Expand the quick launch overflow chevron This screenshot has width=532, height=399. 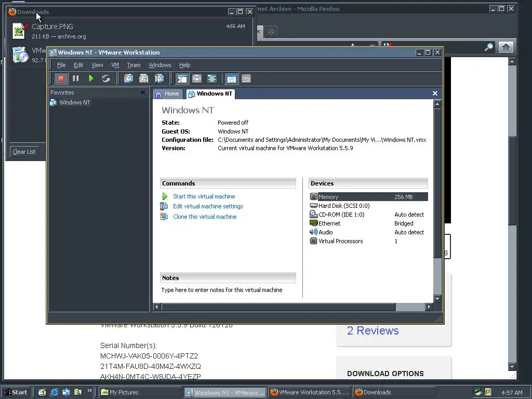[89, 391]
